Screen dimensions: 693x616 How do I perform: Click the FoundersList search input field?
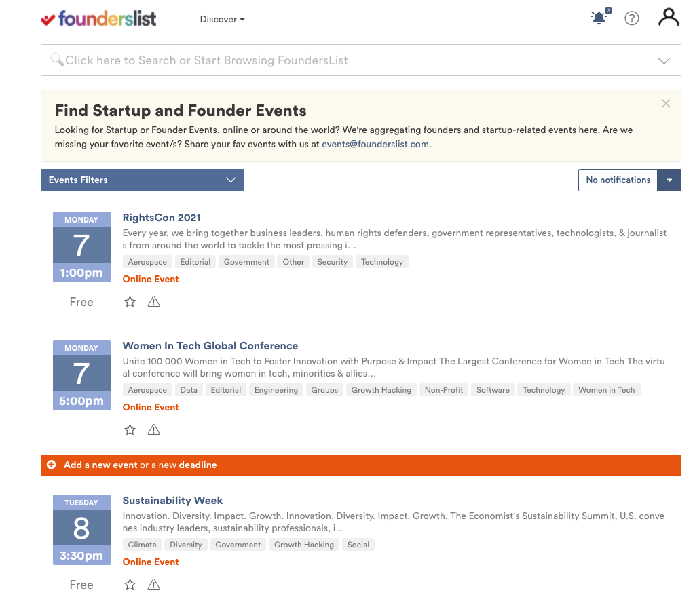point(360,60)
